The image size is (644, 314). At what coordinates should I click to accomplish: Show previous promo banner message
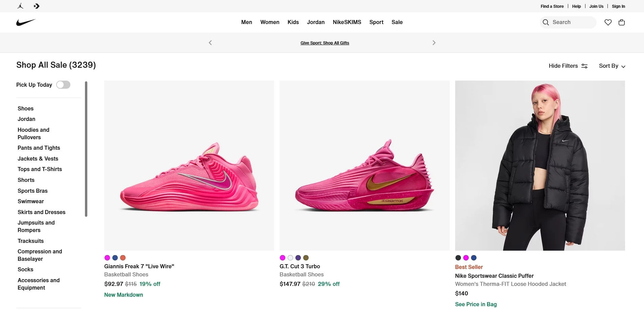(x=210, y=43)
